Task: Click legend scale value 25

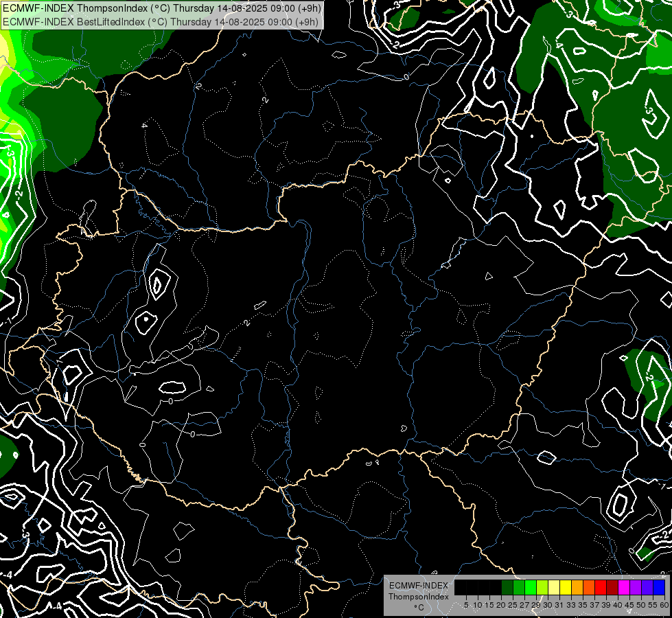Action: pyautogui.click(x=513, y=605)
